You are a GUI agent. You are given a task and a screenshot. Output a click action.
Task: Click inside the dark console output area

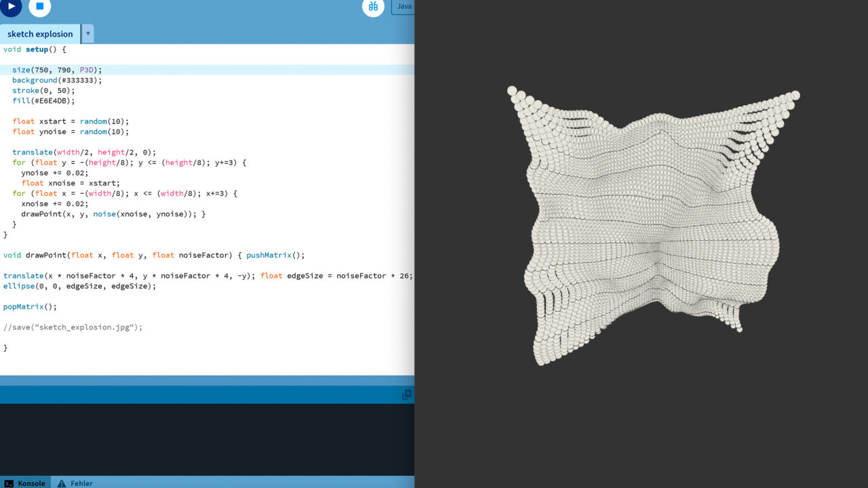[207, 439]
